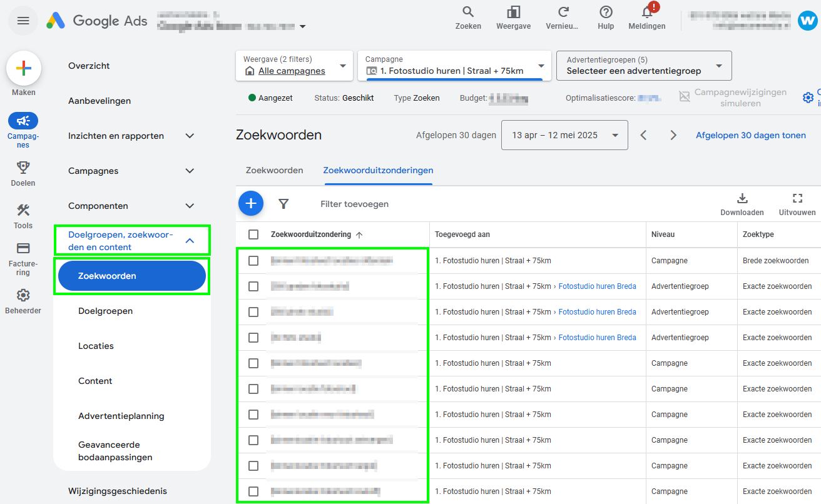Open the Campagne selector dropdown
Image resolution: width=821 pixels, height=504 pixels.
tap(454, 66)
